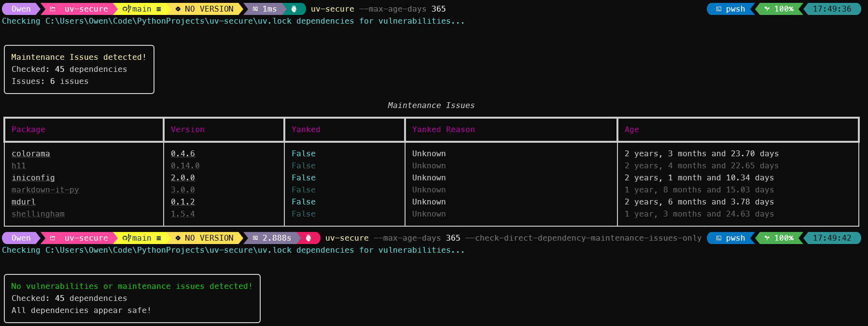
Task: Click age '1 year, 8 months and 15.03 days'
Action: (699, 190)
